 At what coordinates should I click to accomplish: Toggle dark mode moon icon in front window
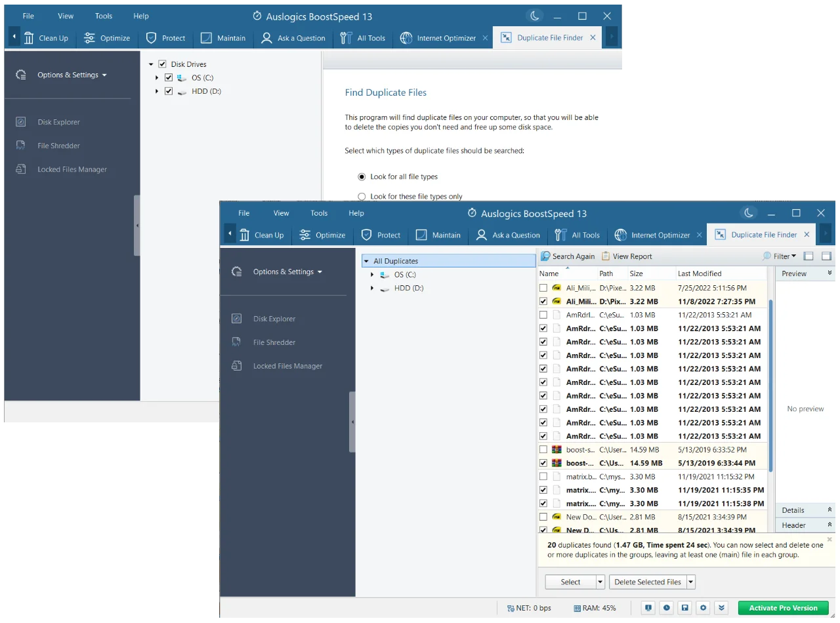tap(748, 213)
